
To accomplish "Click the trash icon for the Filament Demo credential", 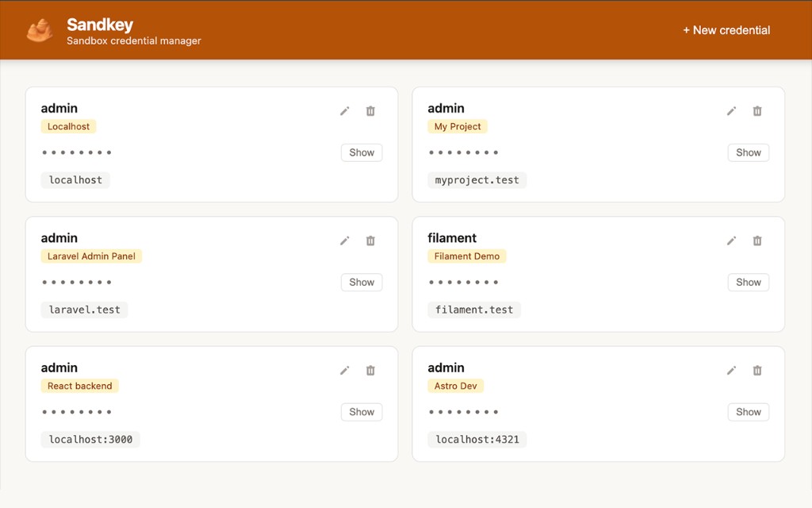I will point(757,241).
